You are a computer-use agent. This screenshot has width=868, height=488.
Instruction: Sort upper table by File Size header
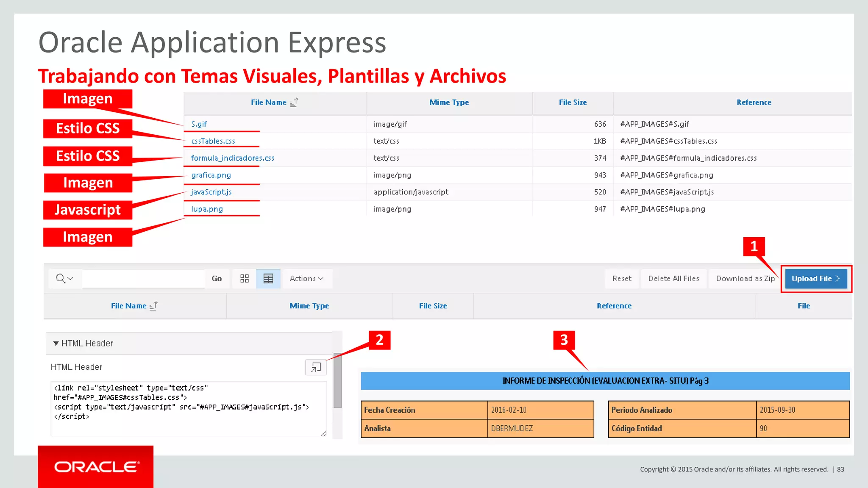573,102
